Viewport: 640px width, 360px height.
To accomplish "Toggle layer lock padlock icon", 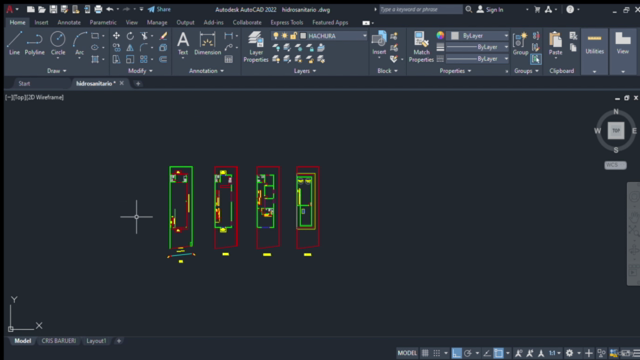I will 293,36.
